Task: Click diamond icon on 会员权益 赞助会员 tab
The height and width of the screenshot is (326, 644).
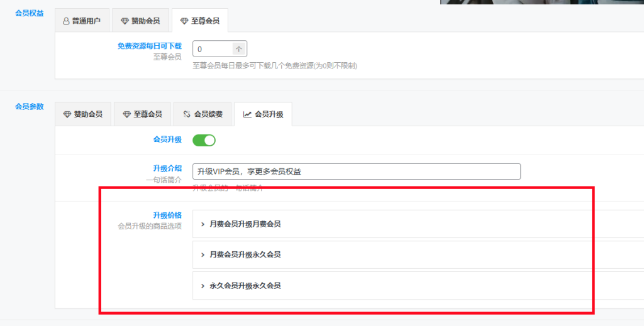Action: click(125, 21)
